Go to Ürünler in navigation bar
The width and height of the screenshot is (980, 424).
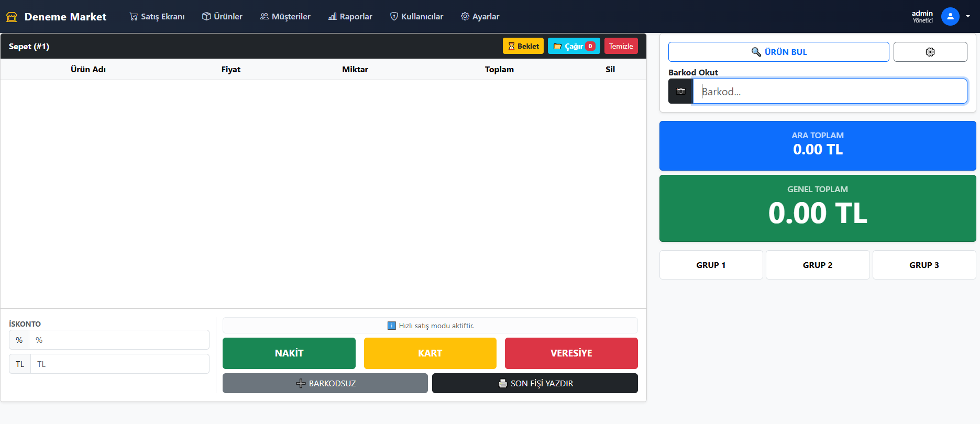click(222, 17)
